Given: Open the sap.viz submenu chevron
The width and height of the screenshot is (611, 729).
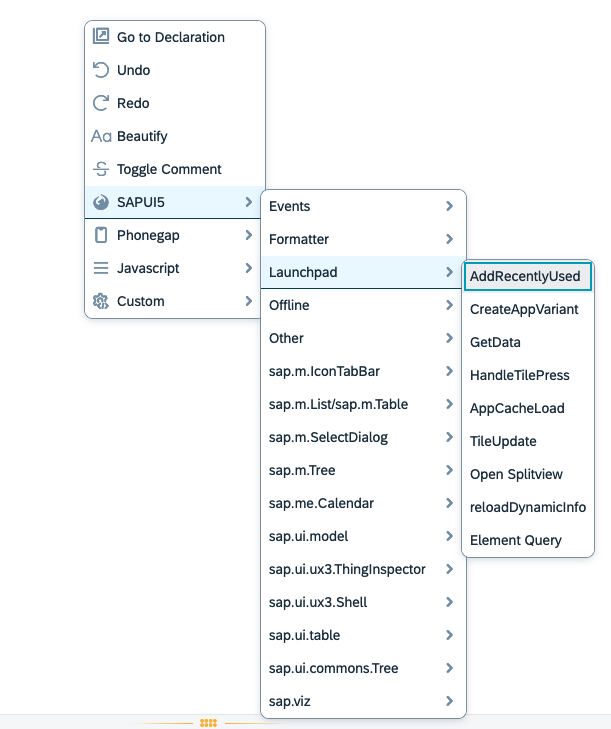Looking at the screenshot, I should pyautogui.click(x=450, y=701).
